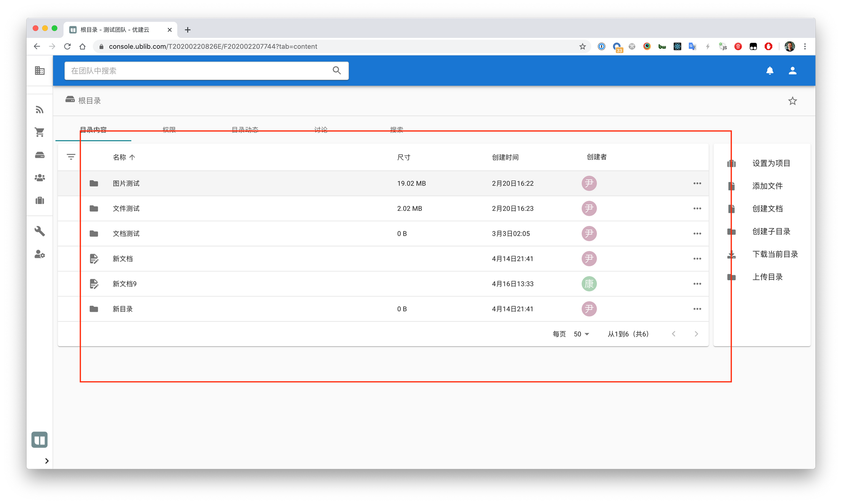Open the wrench tools sidebar icon
This screenshot has height=504, width=842.
40,231
